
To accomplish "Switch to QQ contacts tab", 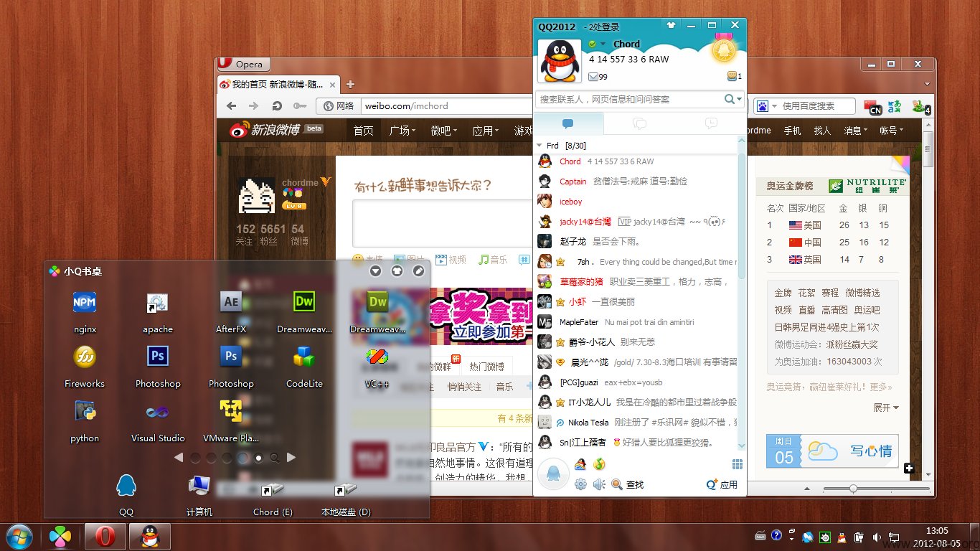I will coord(568,123).
